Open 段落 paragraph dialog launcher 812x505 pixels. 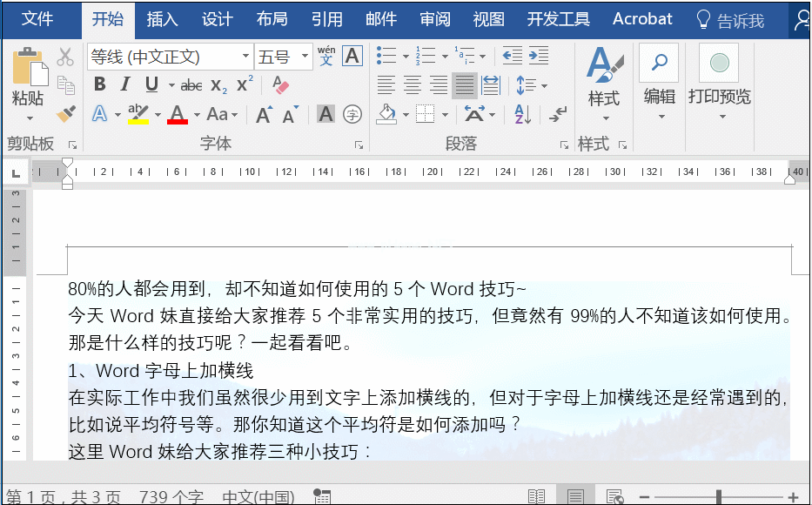coord(564,145)
